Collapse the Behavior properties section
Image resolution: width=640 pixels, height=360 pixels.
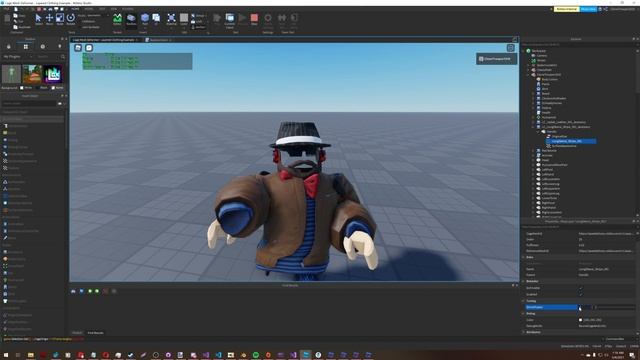tap(523, 281)
